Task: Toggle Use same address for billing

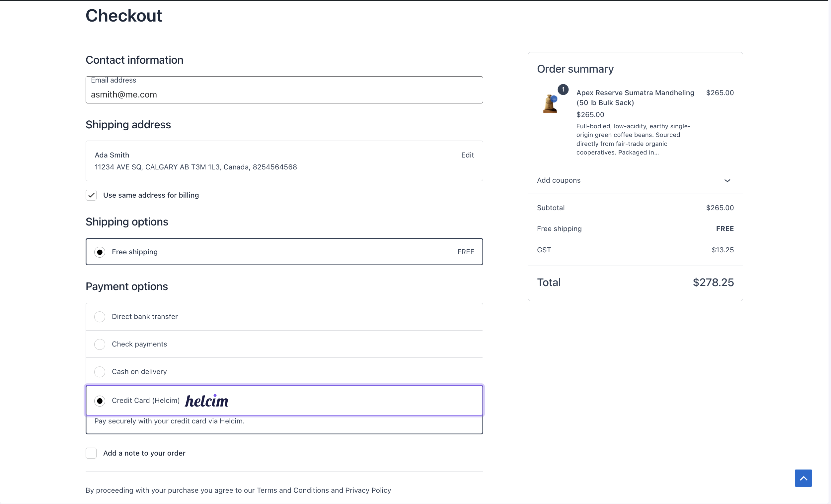Action: (91, 195)
